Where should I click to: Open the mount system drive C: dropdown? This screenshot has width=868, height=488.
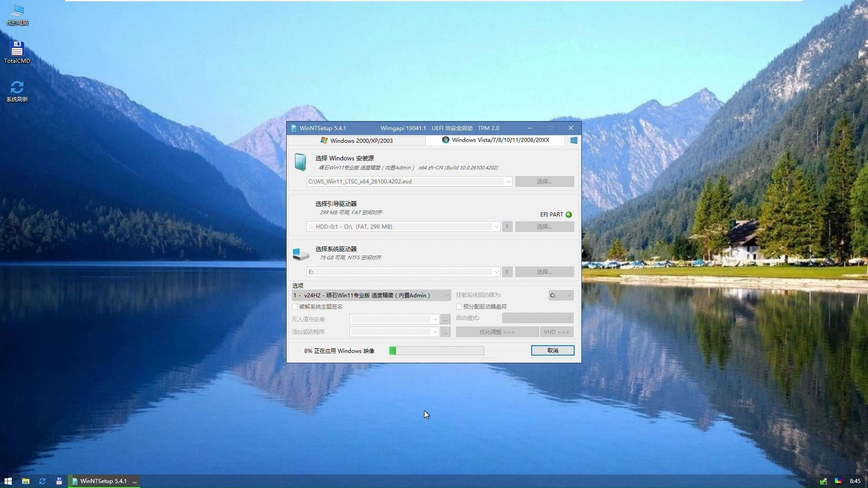tap(561, 296)
